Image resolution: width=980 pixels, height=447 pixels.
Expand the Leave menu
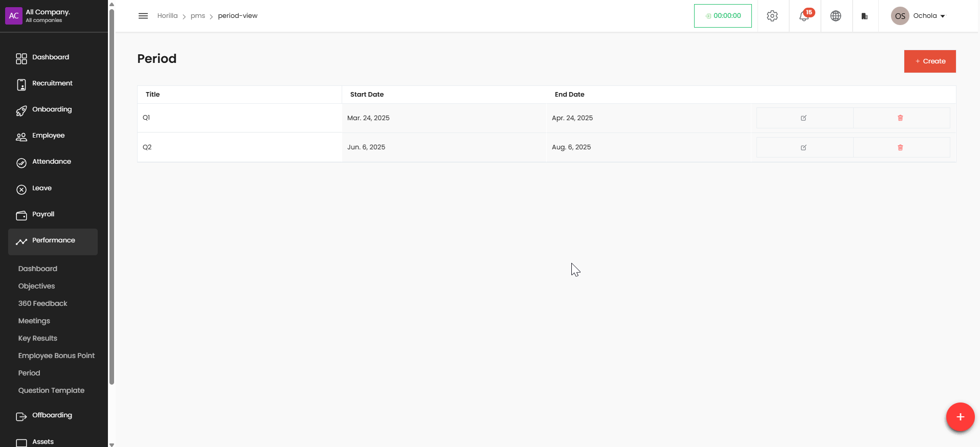pyautogui.click(x=53, y=189)
